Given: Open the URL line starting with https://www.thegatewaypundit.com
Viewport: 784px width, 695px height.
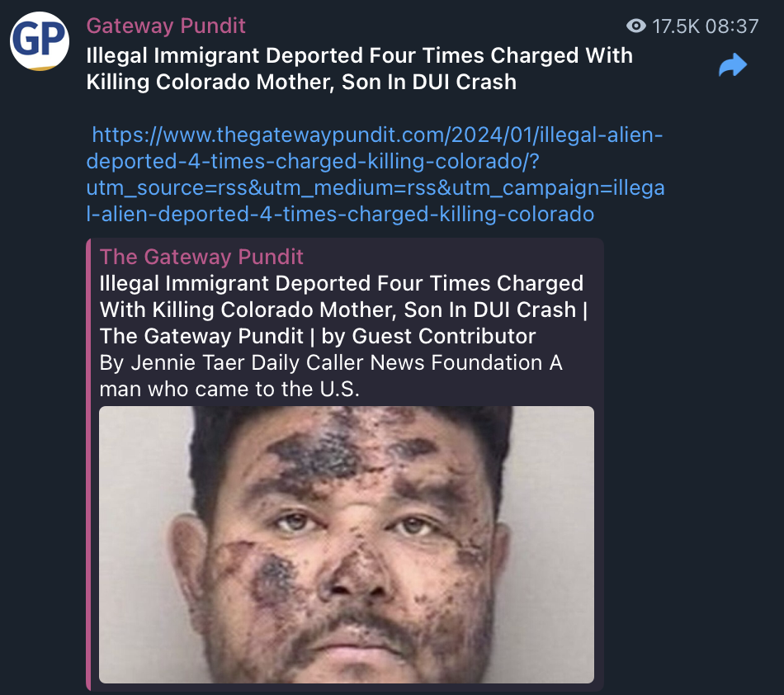Looking at the screenshot, I should click(x=377, y=135).
